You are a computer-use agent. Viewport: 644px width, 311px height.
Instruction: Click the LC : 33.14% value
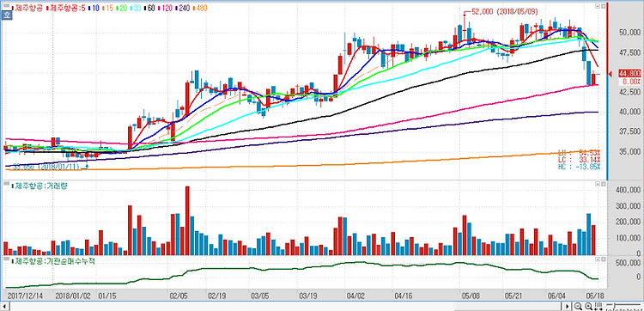pyautogui.click(x=579, y=160)
